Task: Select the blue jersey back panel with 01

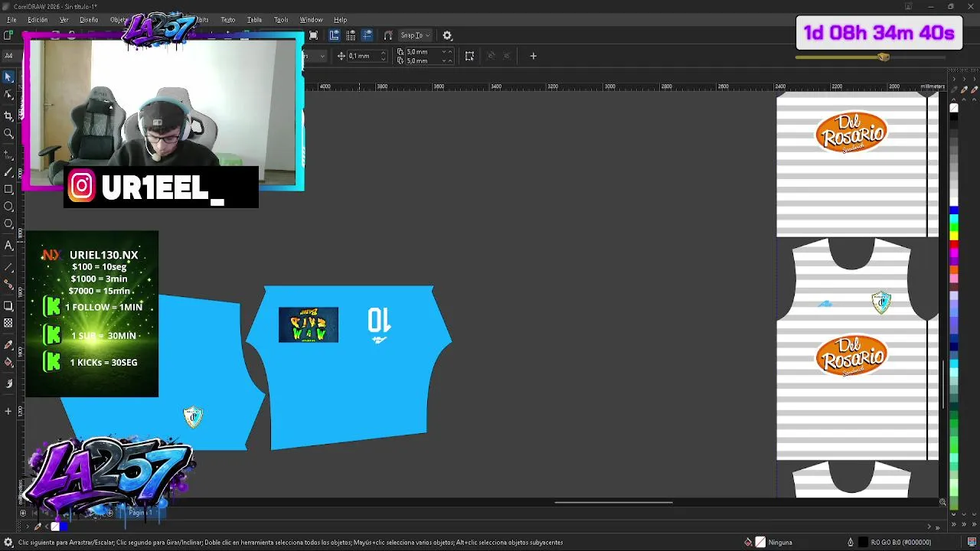Action: 348,367
